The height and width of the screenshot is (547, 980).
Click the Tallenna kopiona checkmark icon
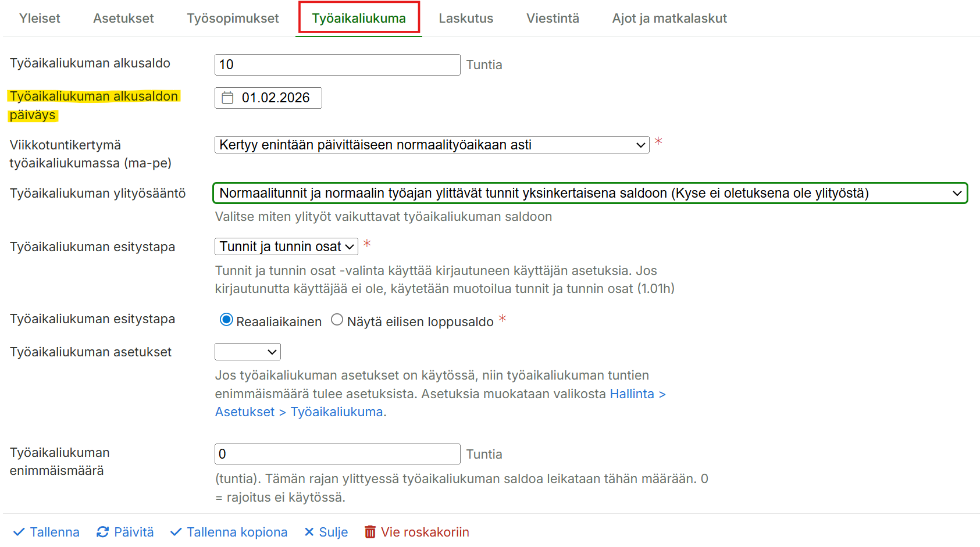(x=176, y=532)
